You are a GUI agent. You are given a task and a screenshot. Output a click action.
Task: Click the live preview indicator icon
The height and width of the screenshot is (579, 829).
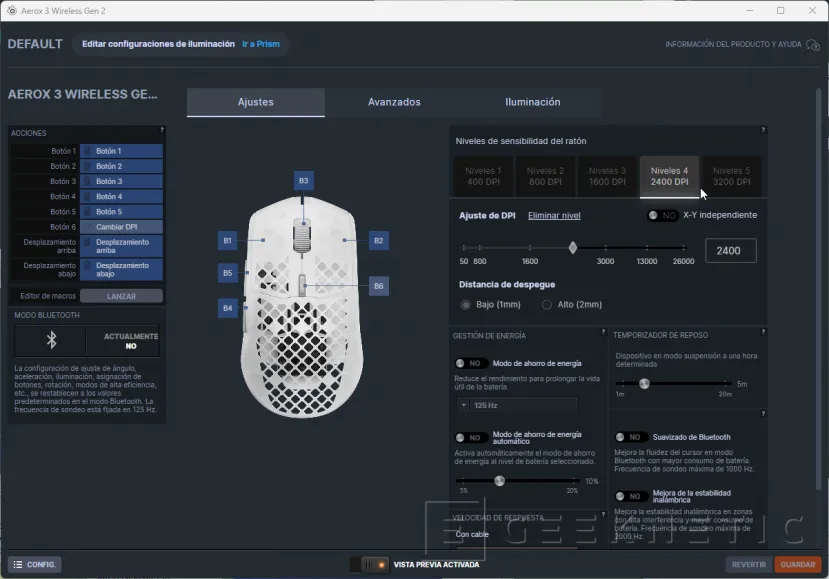381,565
